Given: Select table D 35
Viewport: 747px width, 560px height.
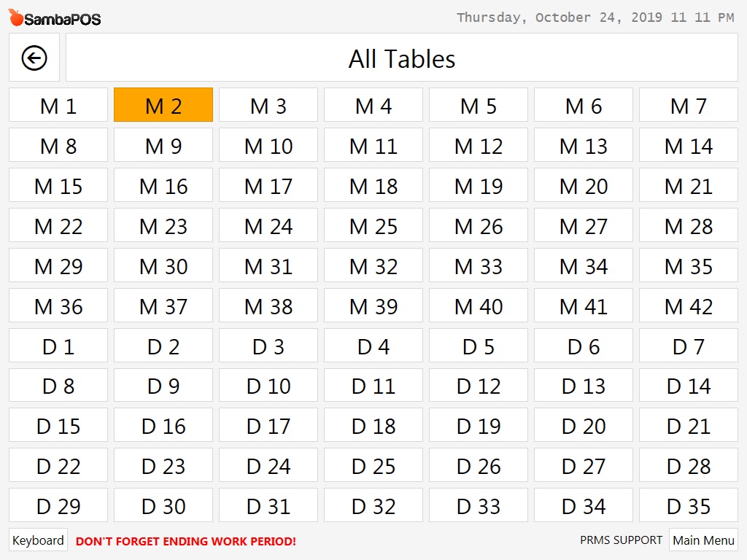Looking at the screenshot, I should (688, 505).
